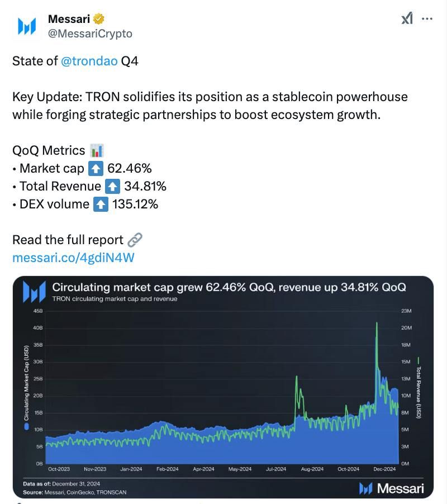Click the chain link emoji after full report
Image resolution: width=447 pixels, height=504 pixels.
point(135,240)
